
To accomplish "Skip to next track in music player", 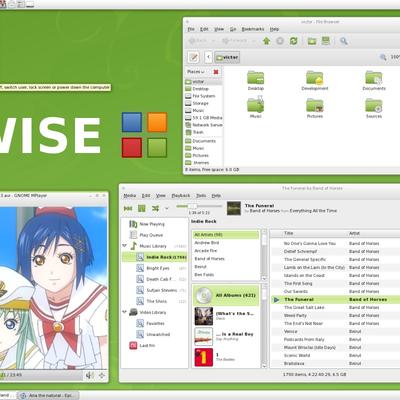I will tap(128, 208).
